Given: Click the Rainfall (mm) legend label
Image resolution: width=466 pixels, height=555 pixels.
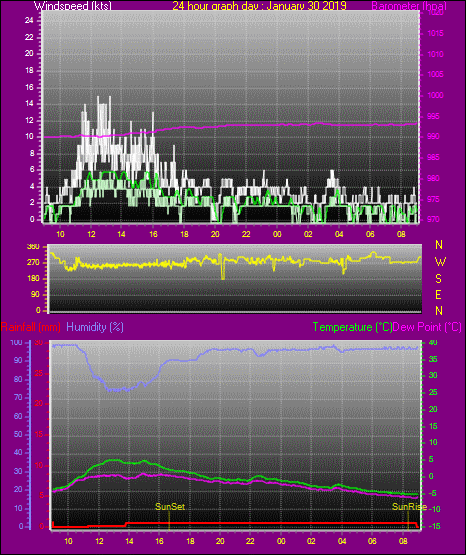Looking at the screenshot, I should click(x=31, y=327).
